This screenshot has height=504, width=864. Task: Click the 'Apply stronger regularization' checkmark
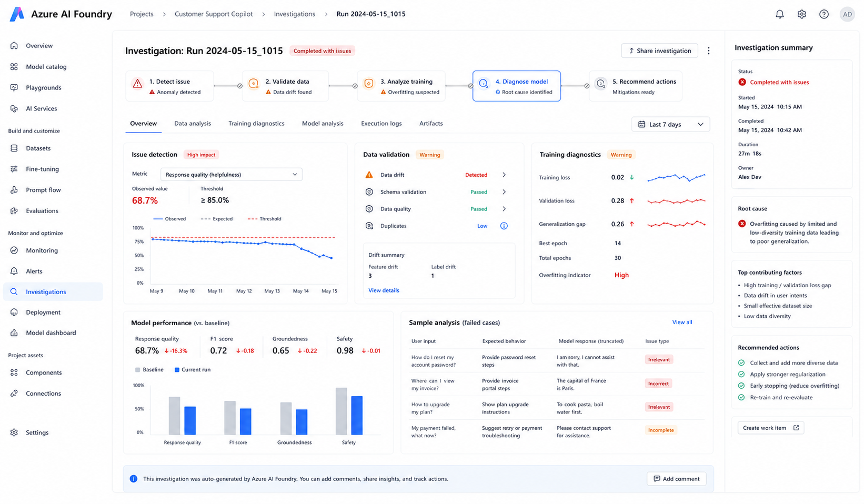pyautogui.click(x=741, y=375)
